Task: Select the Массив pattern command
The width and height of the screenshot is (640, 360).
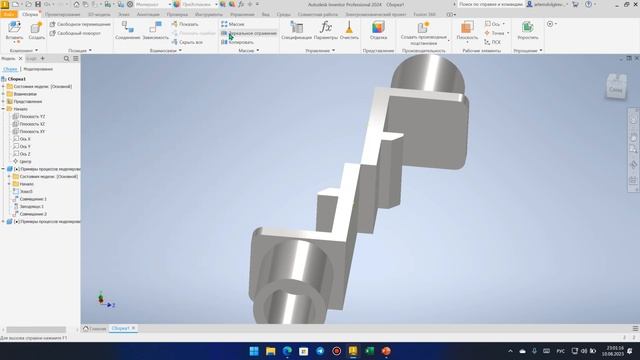Action: tap(233, 24)
